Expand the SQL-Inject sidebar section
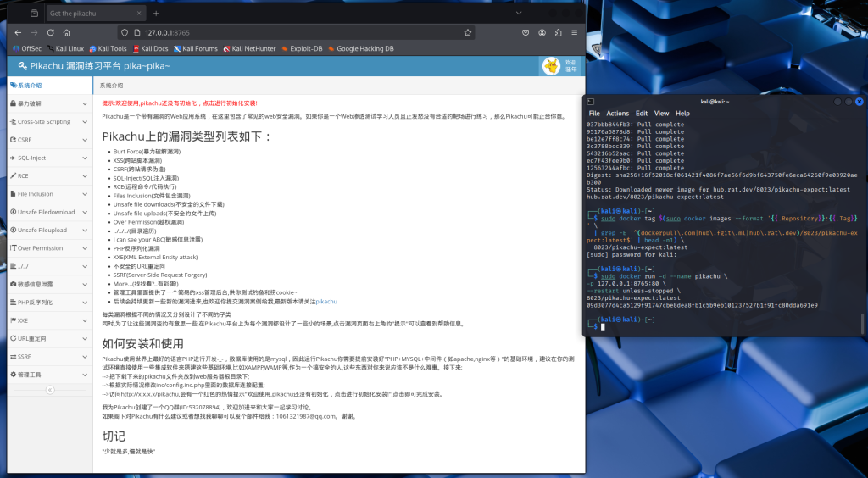This screenshot has width=868, height=478. [47, 158]
